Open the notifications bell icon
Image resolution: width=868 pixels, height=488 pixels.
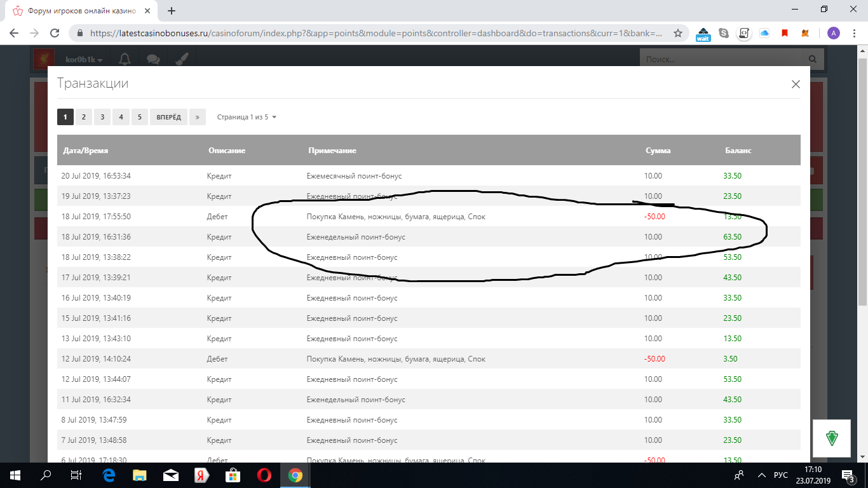(x=125, y=59)
